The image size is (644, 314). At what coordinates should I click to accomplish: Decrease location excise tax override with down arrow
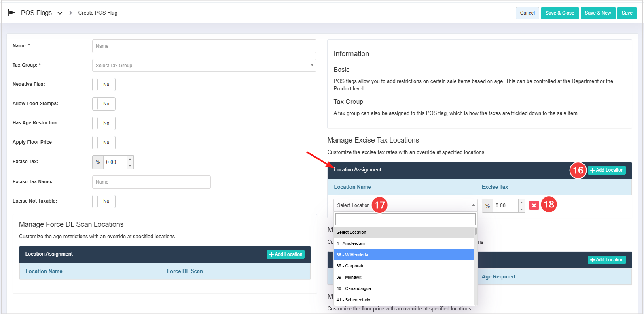pos(521,209)
